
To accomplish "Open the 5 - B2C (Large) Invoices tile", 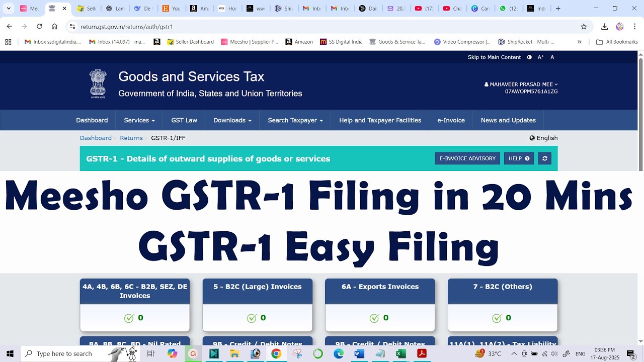I will tap(258, 305).
